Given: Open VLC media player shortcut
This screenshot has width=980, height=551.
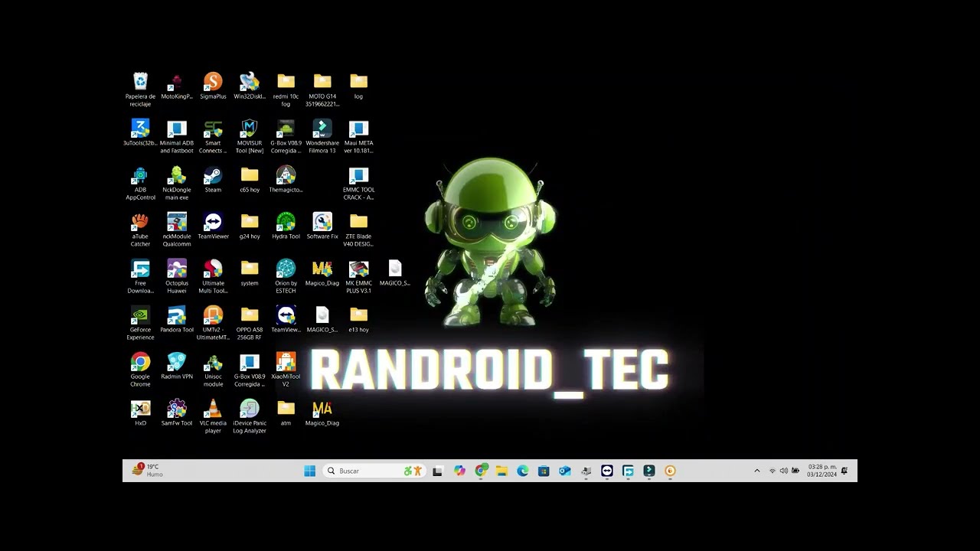Looking at the screenshot, I should 213,416.
